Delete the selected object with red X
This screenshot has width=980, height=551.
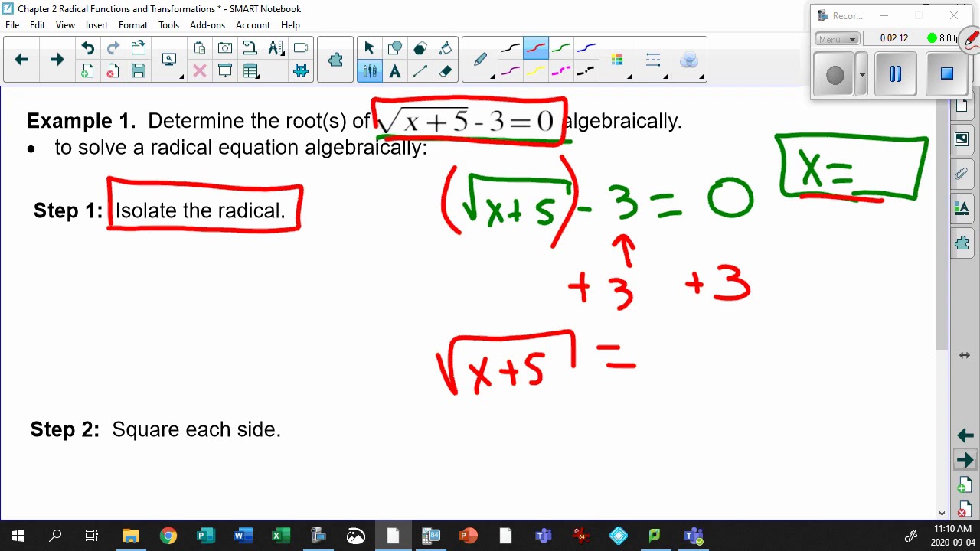click(200, 71)
